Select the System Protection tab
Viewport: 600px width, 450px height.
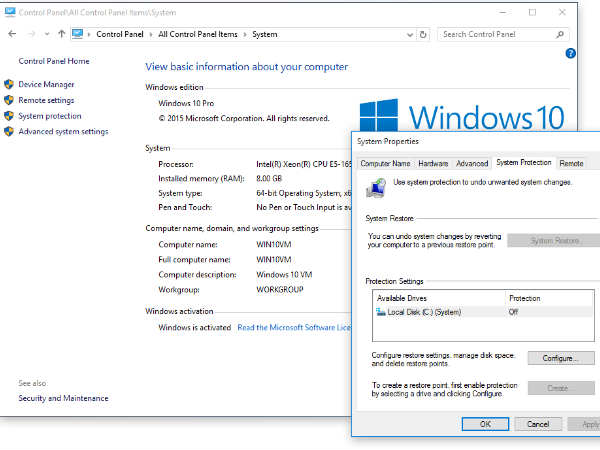[x=523, y=162]
